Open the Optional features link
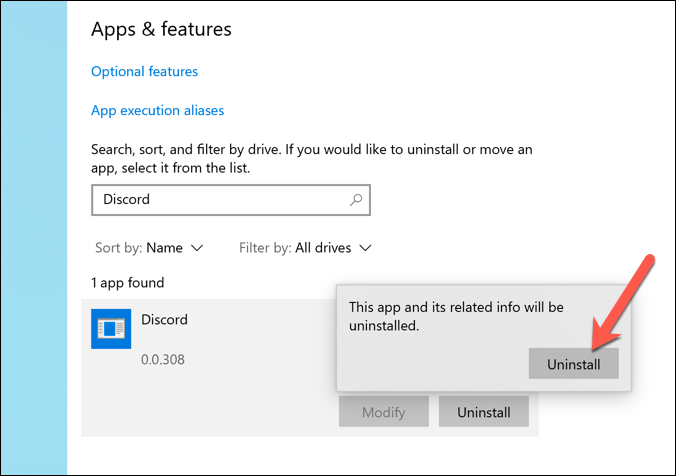Viewport: 676px width, 476px height. (144, 71)
